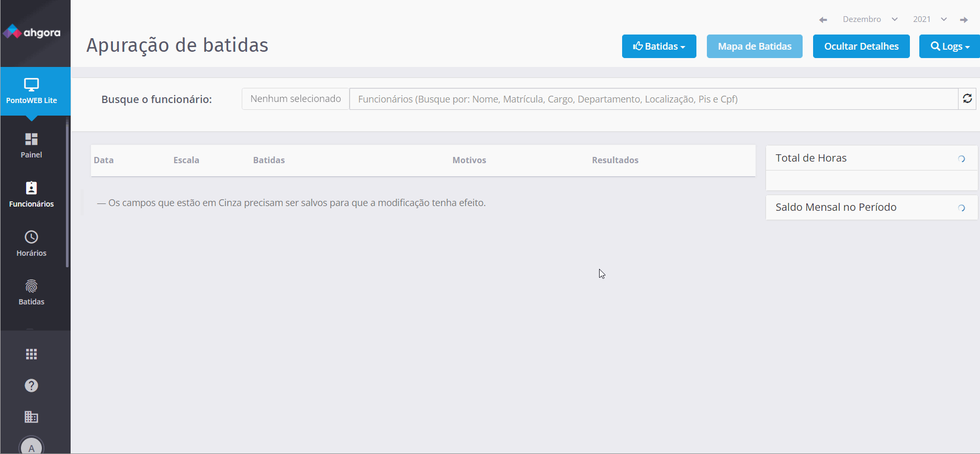Open the Painel dashboard
Screen dimensions: 980x454
pyautogui.click(x=31, y=145)
